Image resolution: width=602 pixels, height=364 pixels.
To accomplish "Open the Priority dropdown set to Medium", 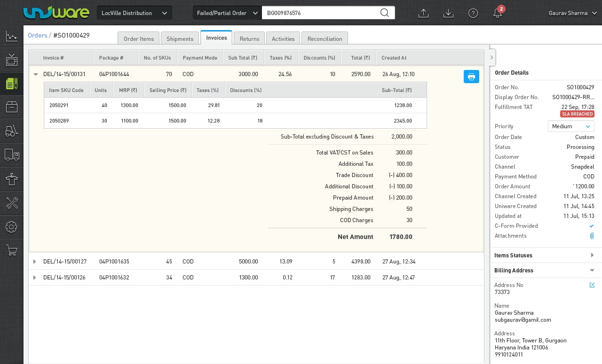I will coord(570,126).
